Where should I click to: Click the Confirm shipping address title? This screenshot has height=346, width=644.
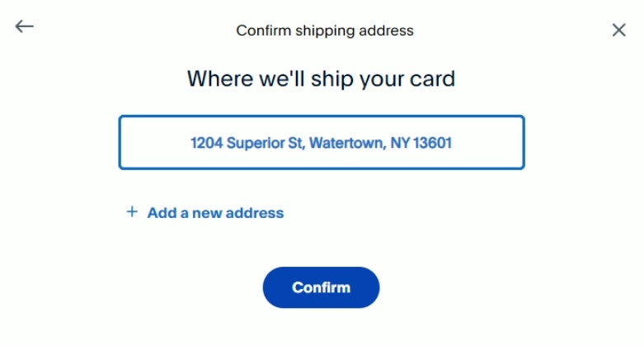tap(324, 31)
